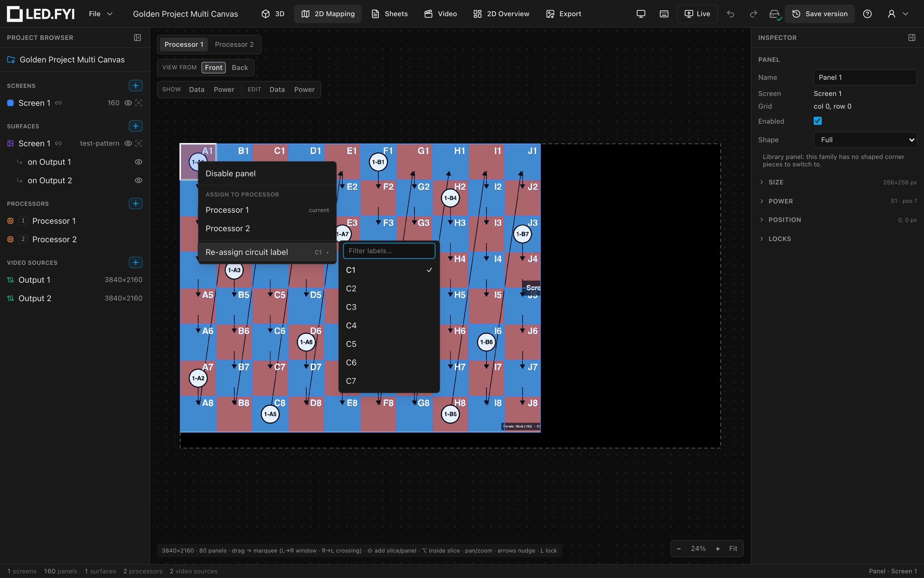Add a new surface with plus icon
Screen dimensions: 924x578
135,126
